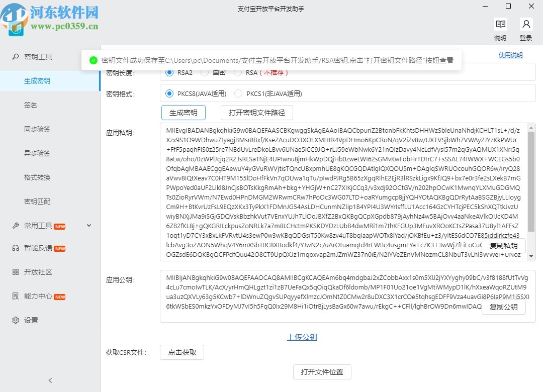Image resolution: width=543 pixels, height=392 pixels.
Task: Expand the 常用工具 chevron
Action: (x=89, y=226)
